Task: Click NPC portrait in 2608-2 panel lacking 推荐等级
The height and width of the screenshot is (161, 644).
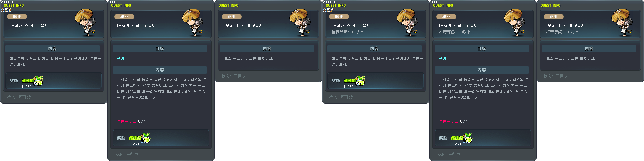Action: [x=300, y=23]
